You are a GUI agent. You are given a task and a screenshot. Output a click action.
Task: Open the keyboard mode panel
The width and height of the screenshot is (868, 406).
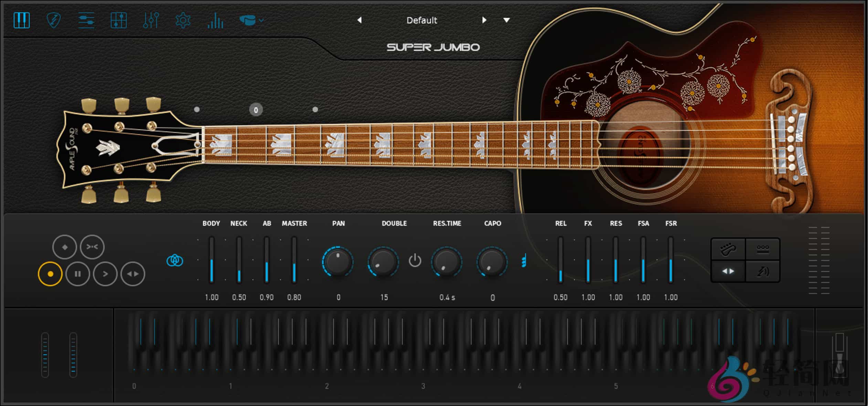pos(21,21)
